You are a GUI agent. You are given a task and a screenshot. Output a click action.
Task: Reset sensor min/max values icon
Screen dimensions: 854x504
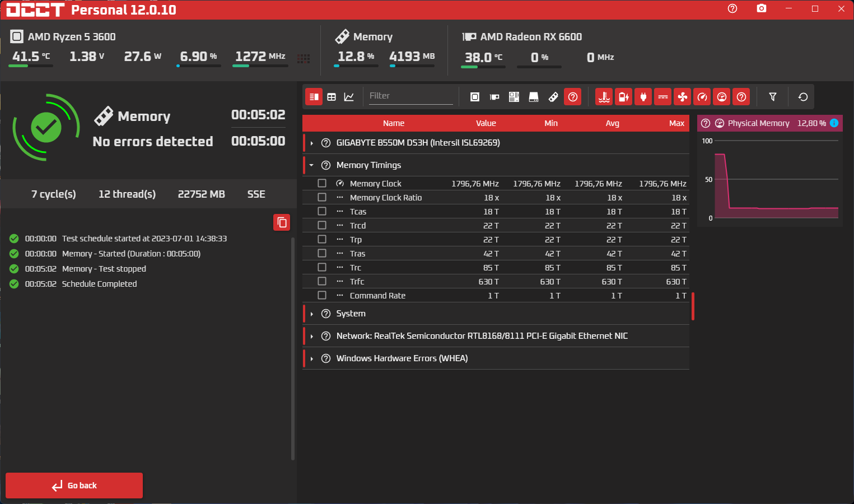[802, 97]
